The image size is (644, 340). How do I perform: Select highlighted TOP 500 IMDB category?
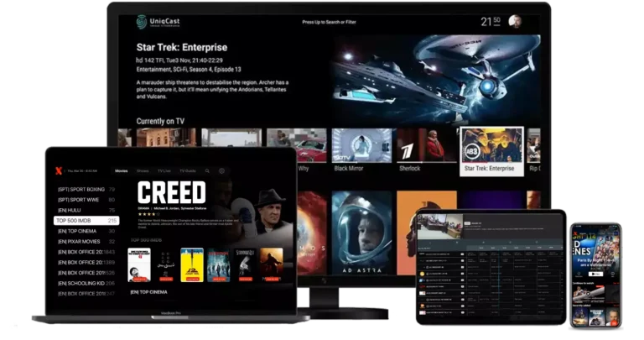coord(86,221)
